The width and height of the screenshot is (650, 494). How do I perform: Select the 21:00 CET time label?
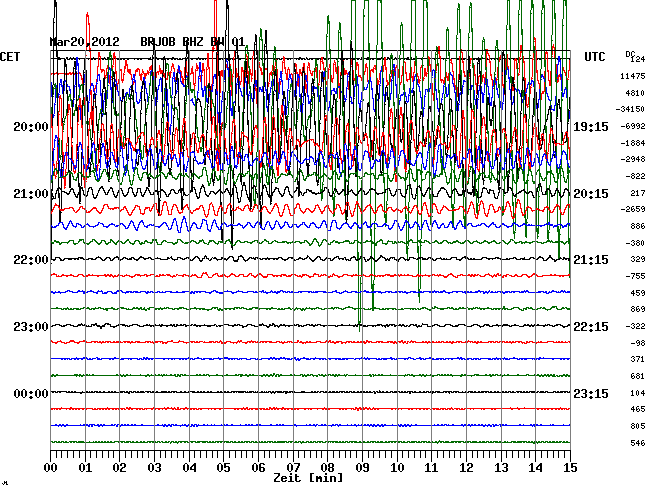[31, 194]
